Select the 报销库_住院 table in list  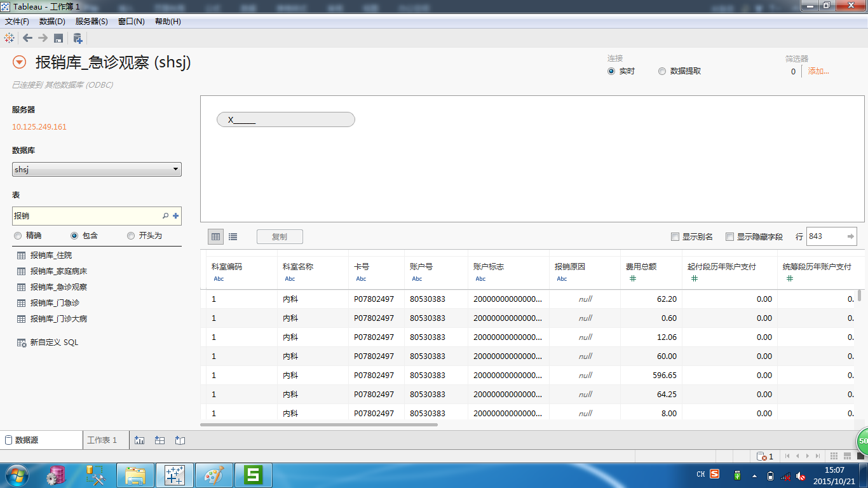click(51, 255)
